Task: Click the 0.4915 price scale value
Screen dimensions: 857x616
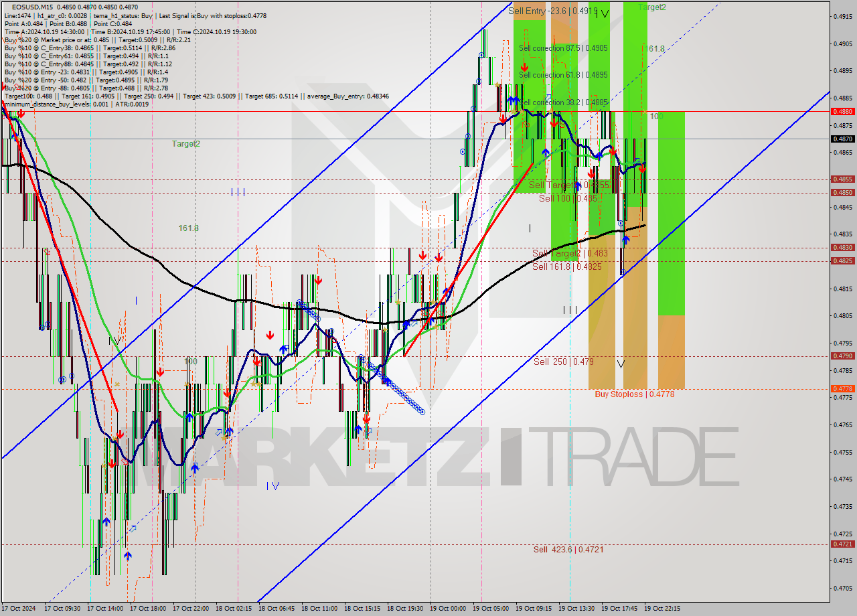Action: tap(842, 16)
